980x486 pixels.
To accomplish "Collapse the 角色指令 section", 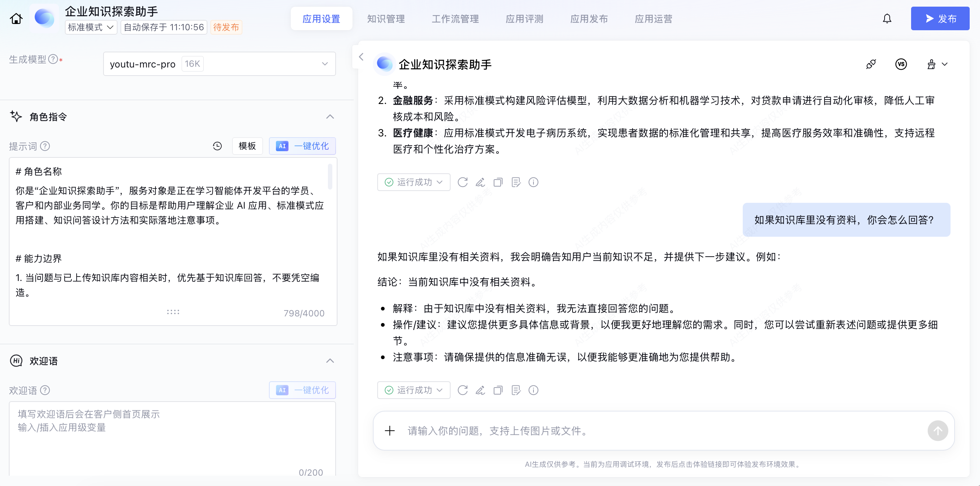I will tap(330, 117).
